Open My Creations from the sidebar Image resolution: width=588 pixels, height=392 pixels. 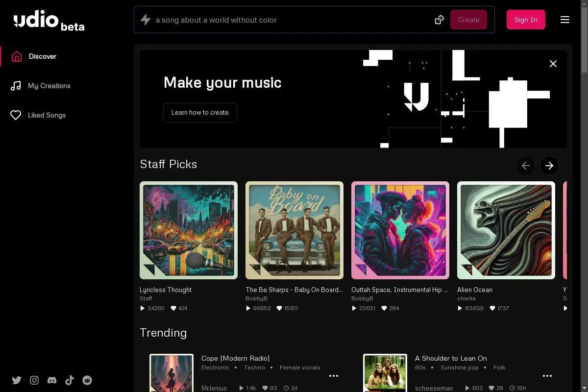point(49,86)
